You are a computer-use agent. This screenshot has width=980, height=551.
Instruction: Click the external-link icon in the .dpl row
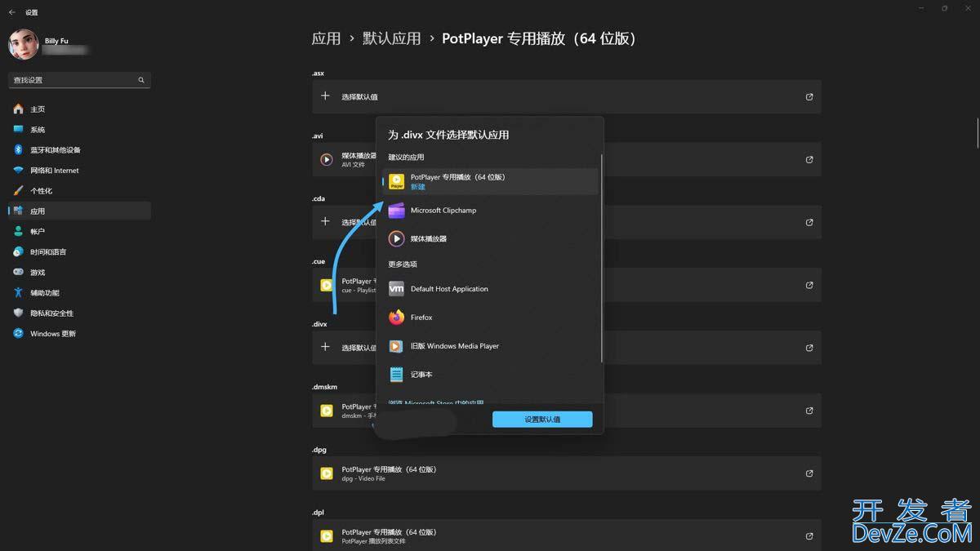[809, 536]
